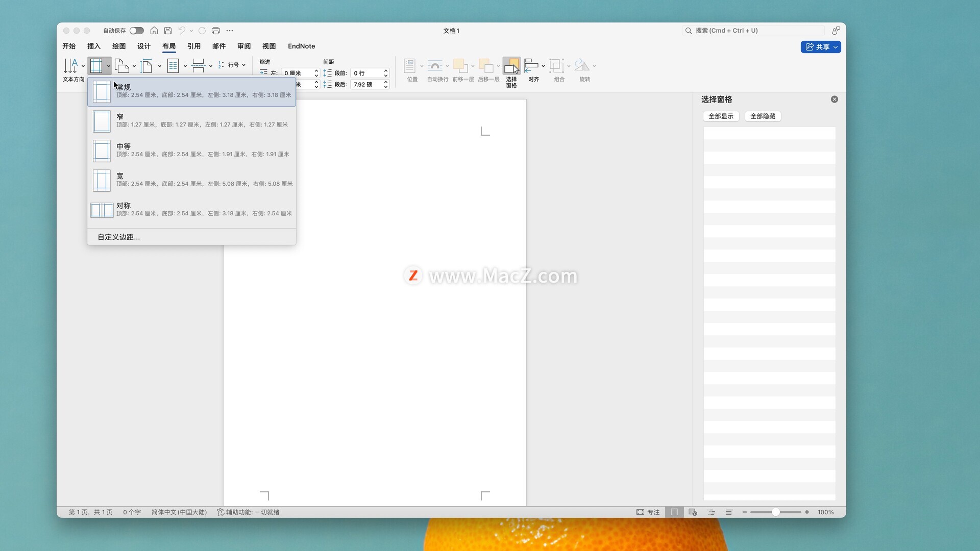The width and height of the screenshot is (980, 551).
Task: Click the zoom slider handle
Action: (775, 512)
